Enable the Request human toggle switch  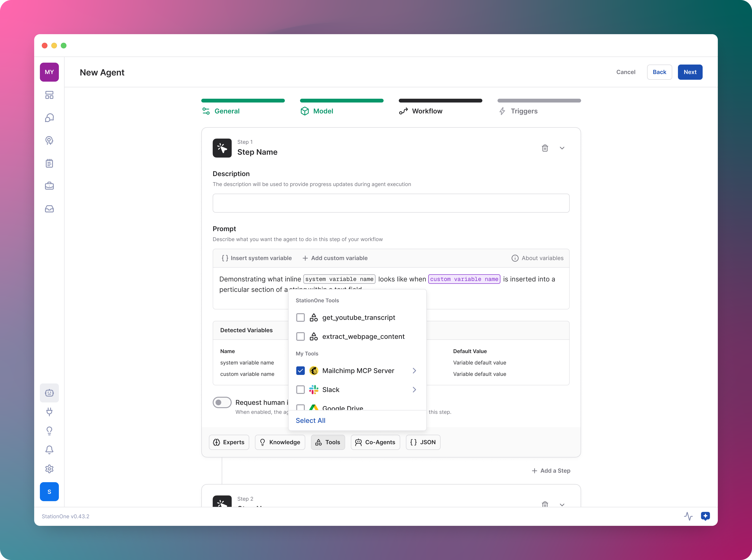(x=222, y=402)
